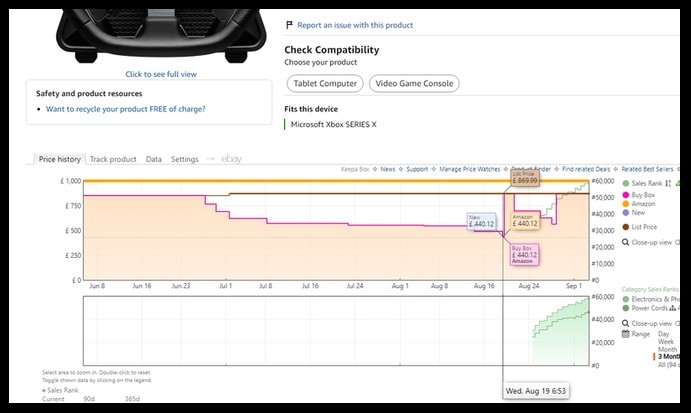Toggle the orange Amazon legend series
This screenshot has height=413, width=691.
point(639,204)
